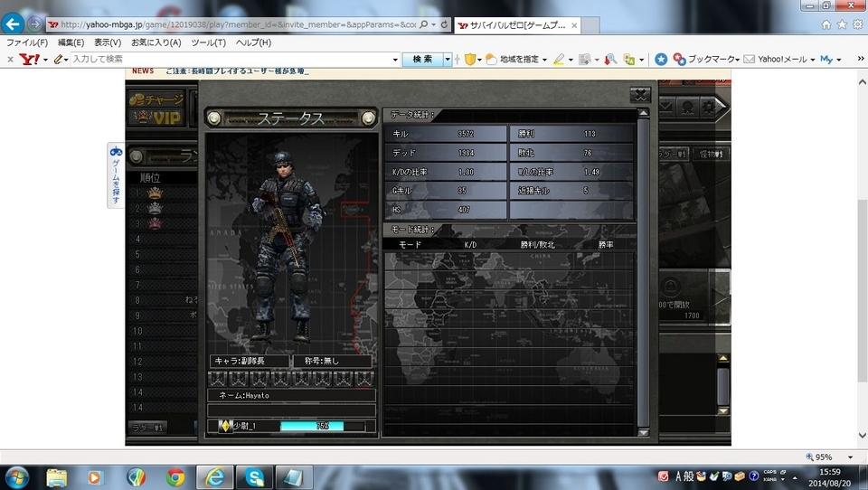Open the zoom 95% dropdown

(850, 457)
